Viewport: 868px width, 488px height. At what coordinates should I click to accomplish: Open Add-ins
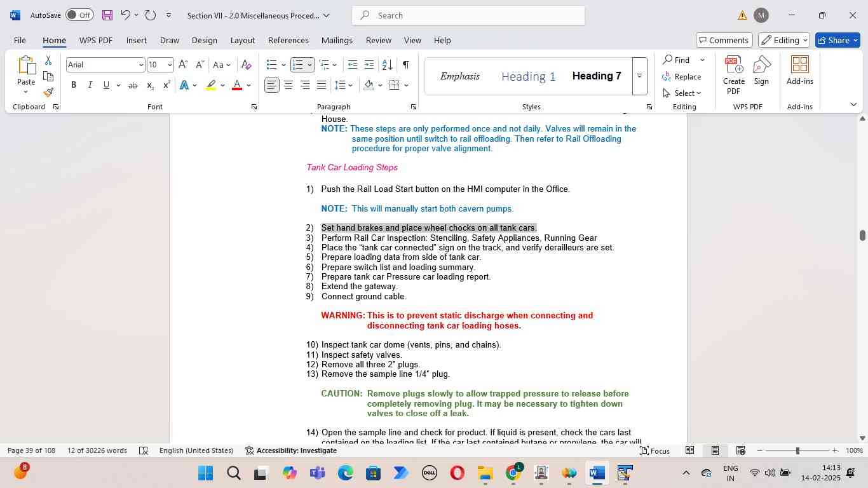pos(800,70)
